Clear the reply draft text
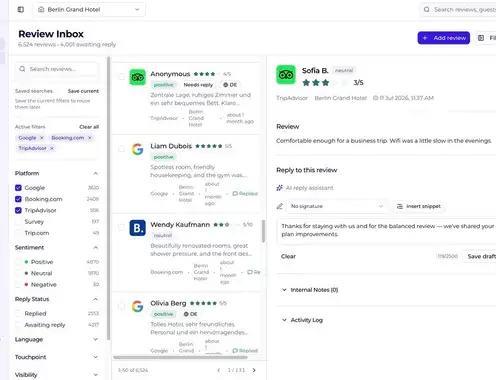Image resolution: width=496 pixels, height=380 pixels. 288,256
